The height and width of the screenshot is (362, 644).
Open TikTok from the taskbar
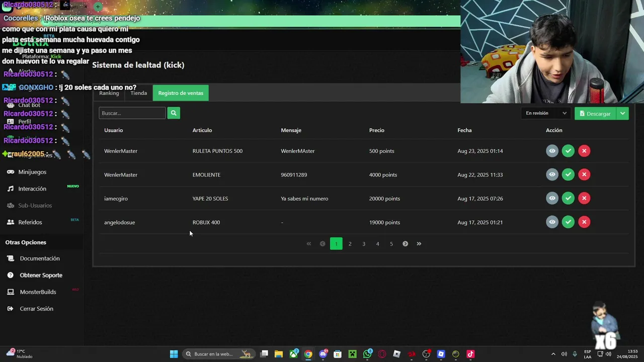pyautogui.click(x=470, y=354)
